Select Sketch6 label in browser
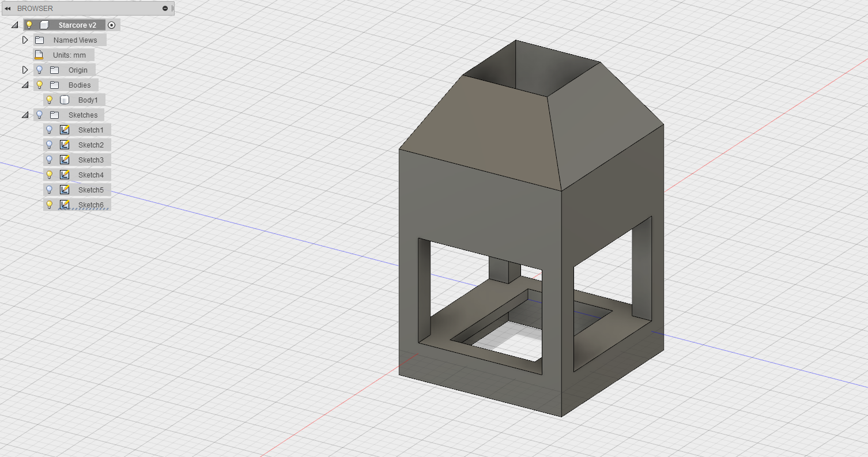This screenshot has width=868, height=457. pyautogui.click(x=91, y=205)
